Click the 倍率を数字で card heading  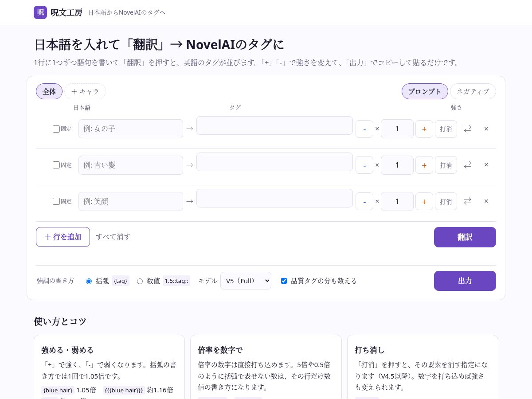tap(220, 350)
